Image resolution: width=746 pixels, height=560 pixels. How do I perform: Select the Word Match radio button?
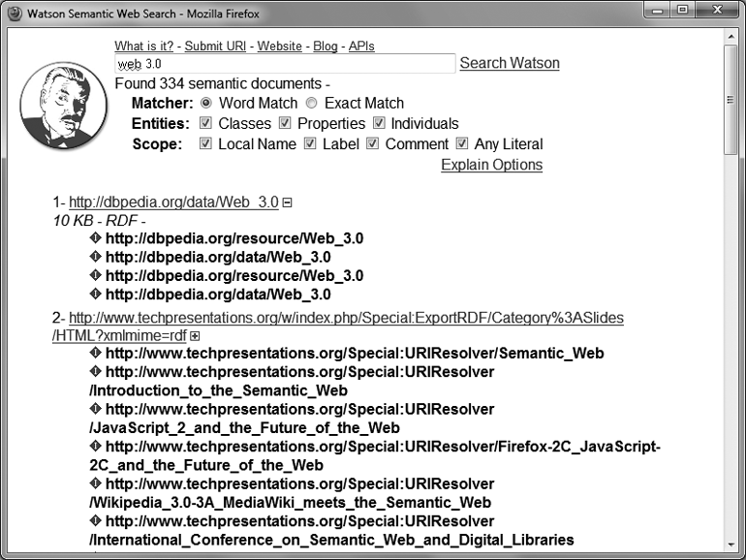point(205,103)
